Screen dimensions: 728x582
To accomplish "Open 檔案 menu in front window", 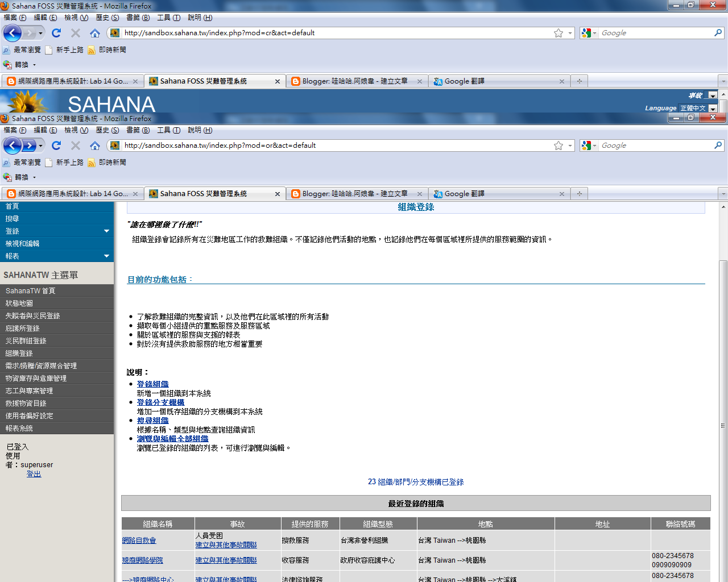I will coord(15,130).
